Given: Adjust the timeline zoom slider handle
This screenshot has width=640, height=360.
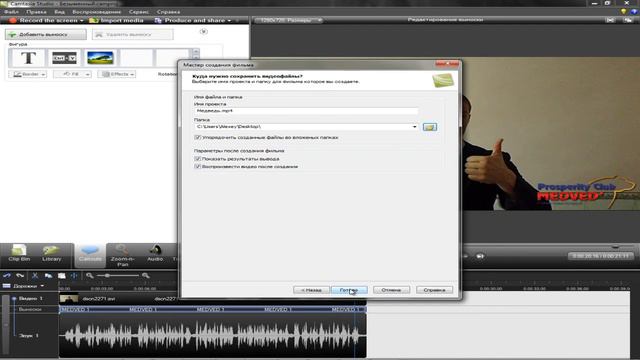Looking at the screenshot, I should tap(107, 276).
